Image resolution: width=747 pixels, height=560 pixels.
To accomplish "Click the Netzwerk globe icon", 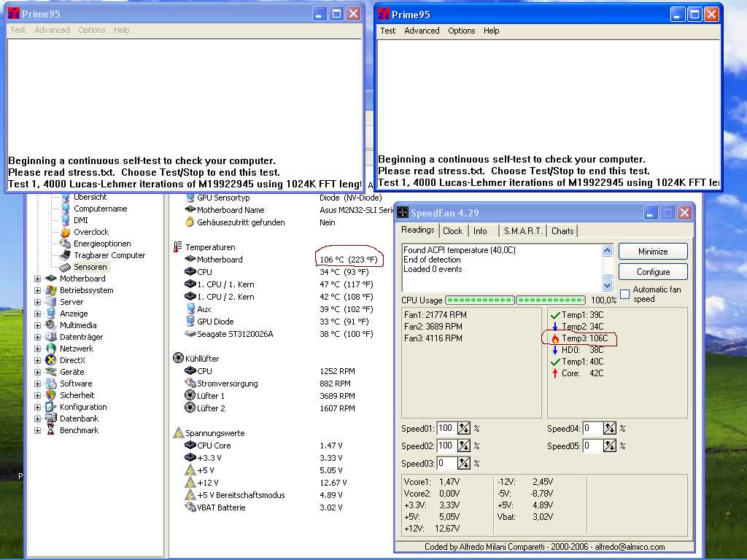I will 50,349.
